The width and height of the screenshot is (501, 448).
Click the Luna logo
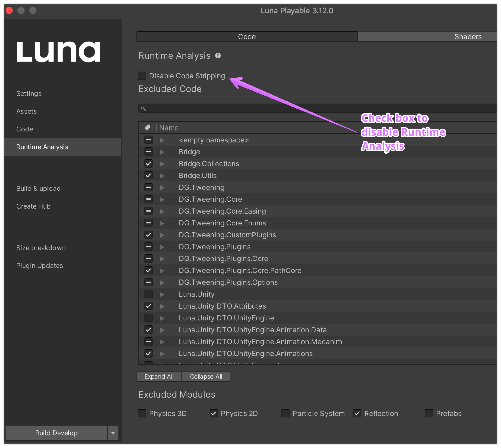58,52
